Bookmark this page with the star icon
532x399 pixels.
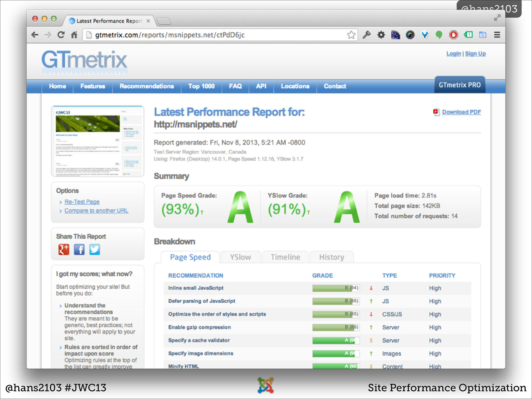pos(351,35)
